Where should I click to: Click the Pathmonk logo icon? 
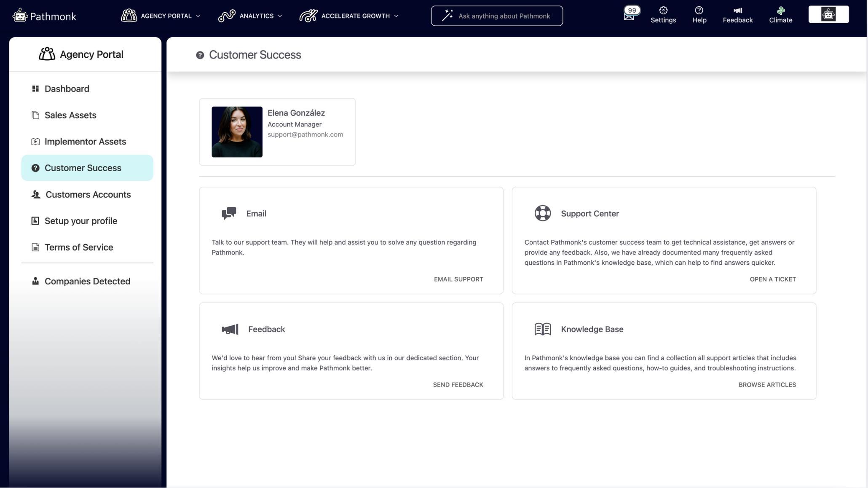coord(20,16)
